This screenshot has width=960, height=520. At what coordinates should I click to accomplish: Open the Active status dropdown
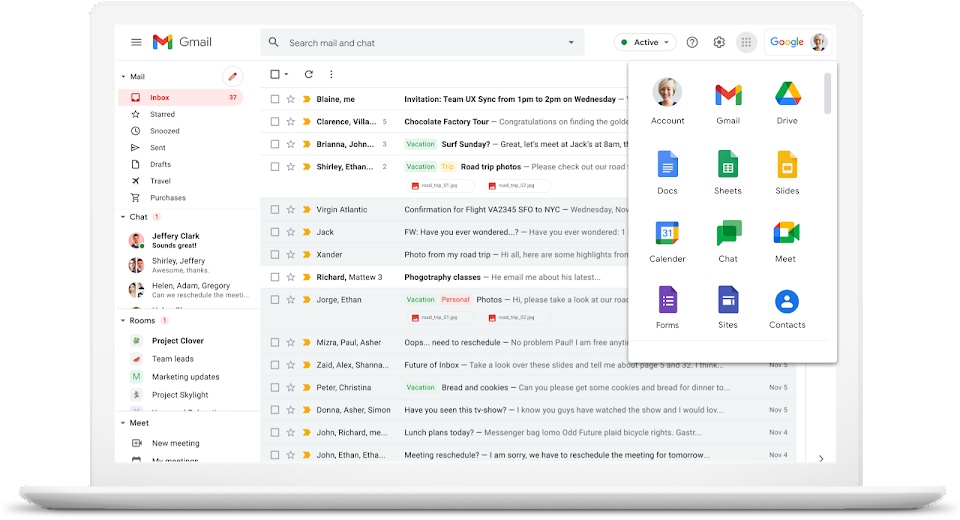(645, 42)
